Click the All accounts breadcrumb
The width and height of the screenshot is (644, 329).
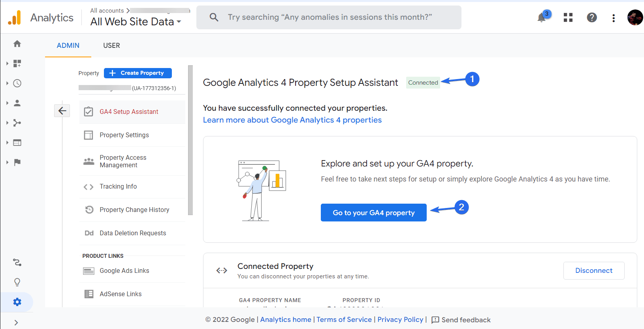point(107,11)
